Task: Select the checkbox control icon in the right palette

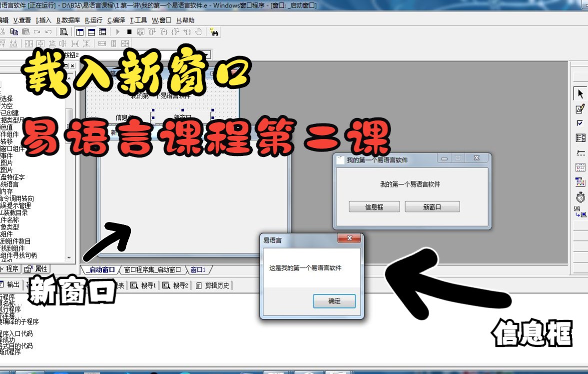Action: click(x=580, y=123)
